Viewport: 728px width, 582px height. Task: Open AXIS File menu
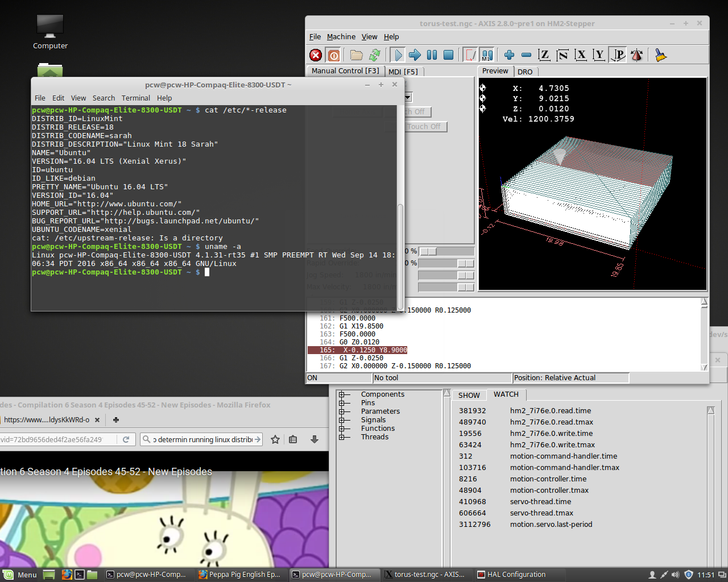pyautogui.click(x=315, y=37)
